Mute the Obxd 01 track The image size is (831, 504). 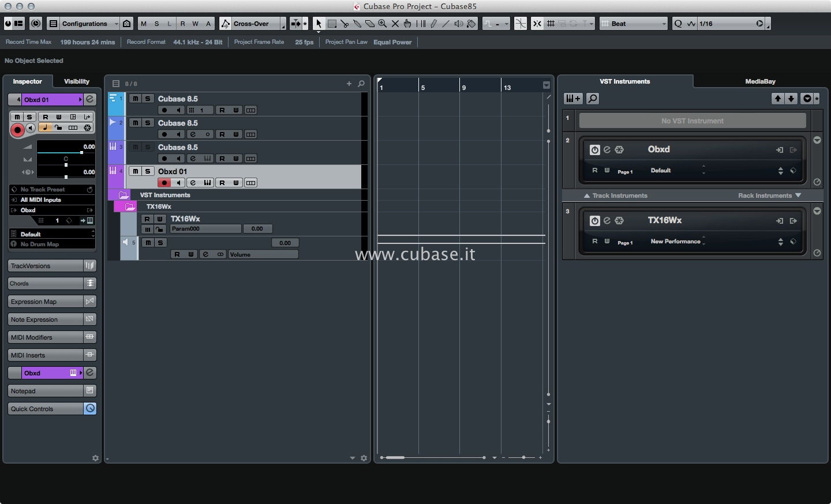click(x=135, y=171)
